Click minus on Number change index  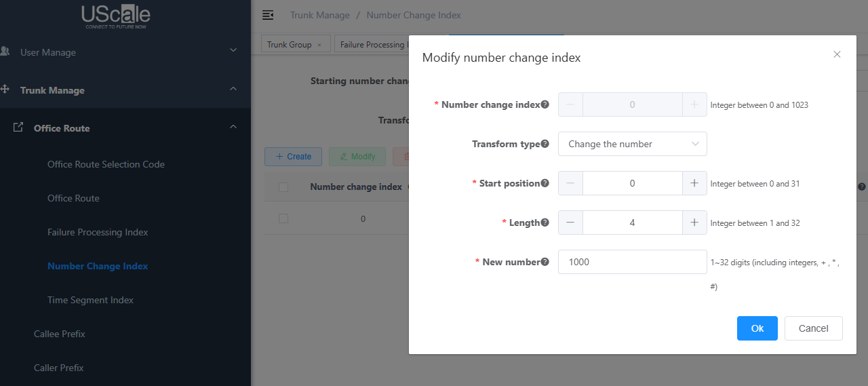click(x=570, y=104)
